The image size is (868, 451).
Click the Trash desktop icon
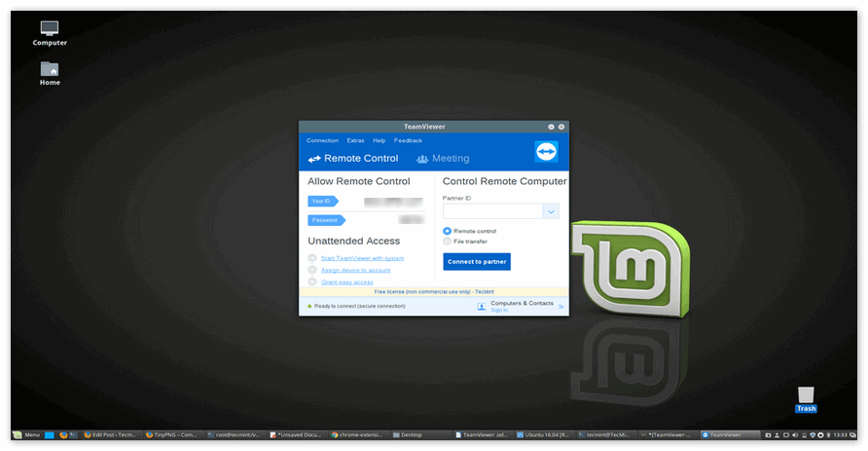click(x=806, y=395)
